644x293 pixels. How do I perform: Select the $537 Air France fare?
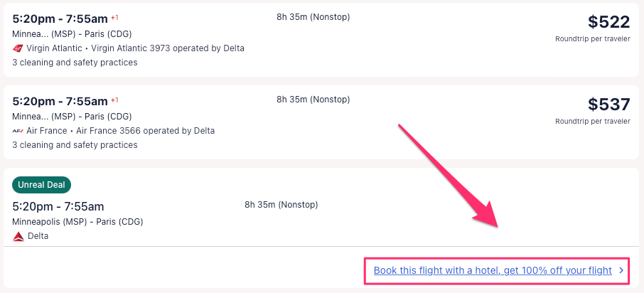609,104
